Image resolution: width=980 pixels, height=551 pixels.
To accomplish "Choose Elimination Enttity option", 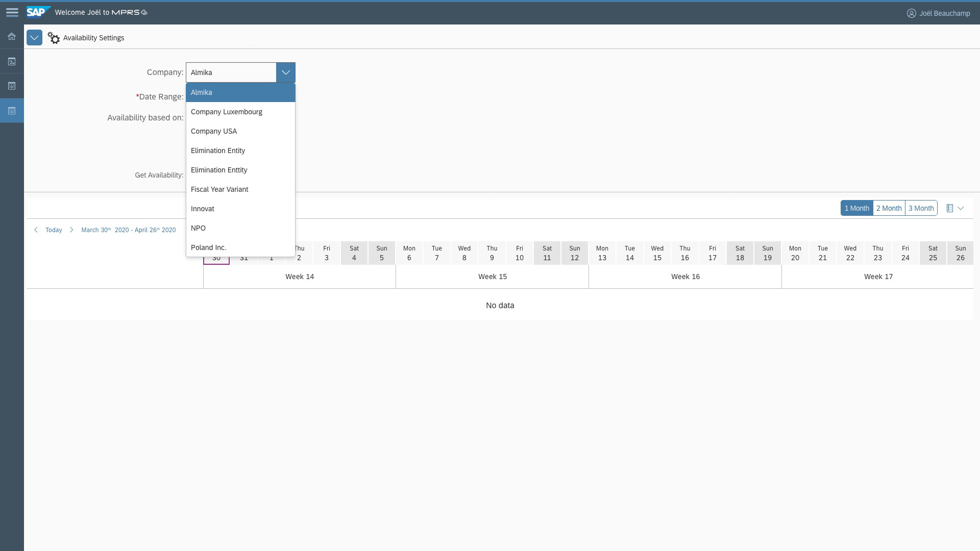I will tap(240, 170).
